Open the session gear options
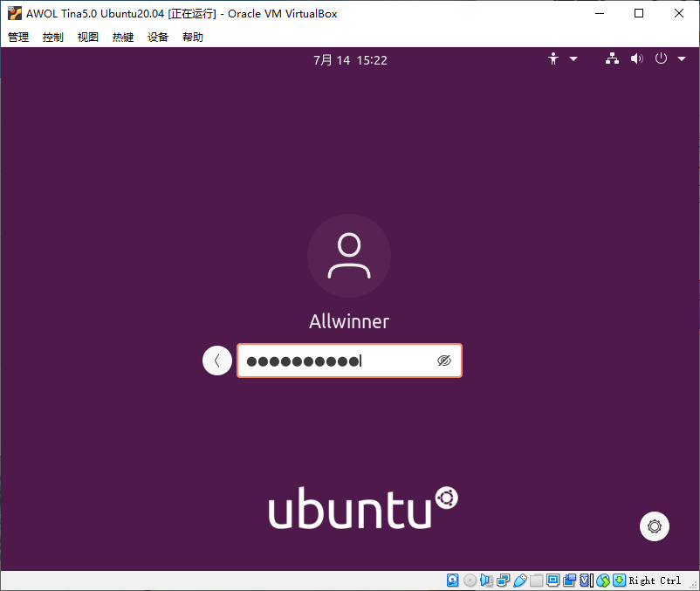Screen dimensions: 700x591 pos(654,526)
